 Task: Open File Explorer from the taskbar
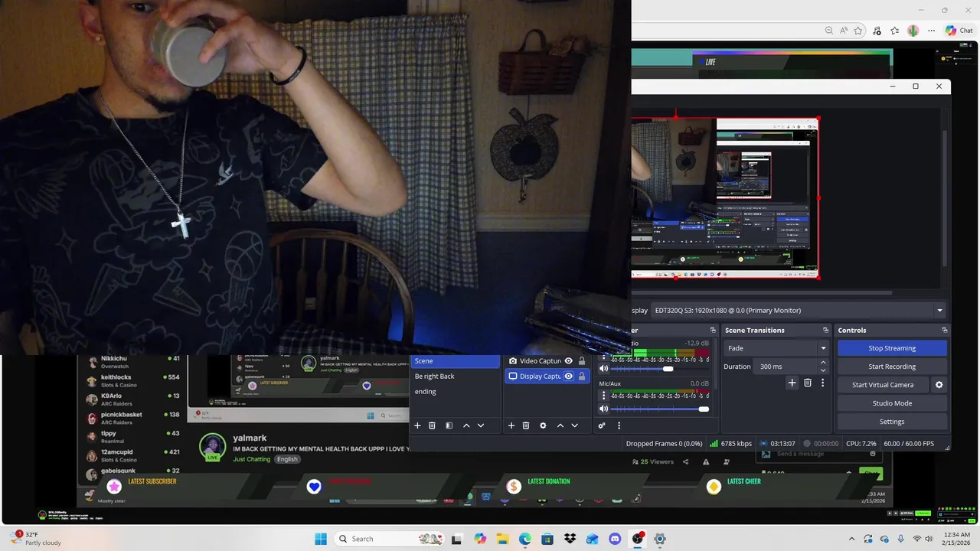pos(502,539)
